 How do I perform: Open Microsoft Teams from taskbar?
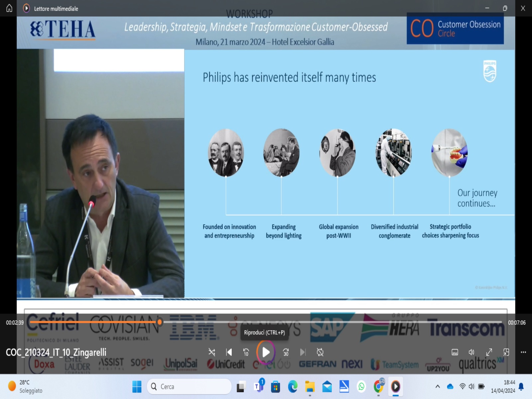[258, 386]
